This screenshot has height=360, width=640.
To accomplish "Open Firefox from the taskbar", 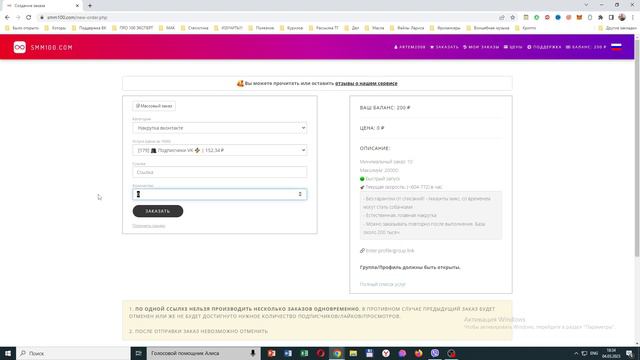I will [419, 353].
